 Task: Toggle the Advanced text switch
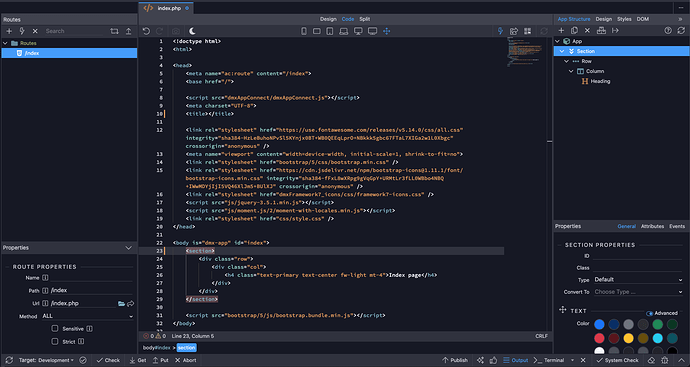650,313
